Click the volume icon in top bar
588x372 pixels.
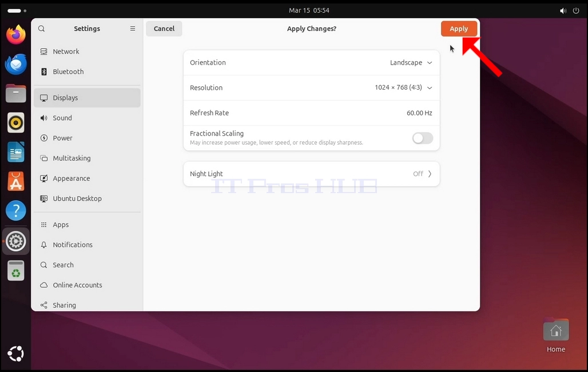[563, 10]
